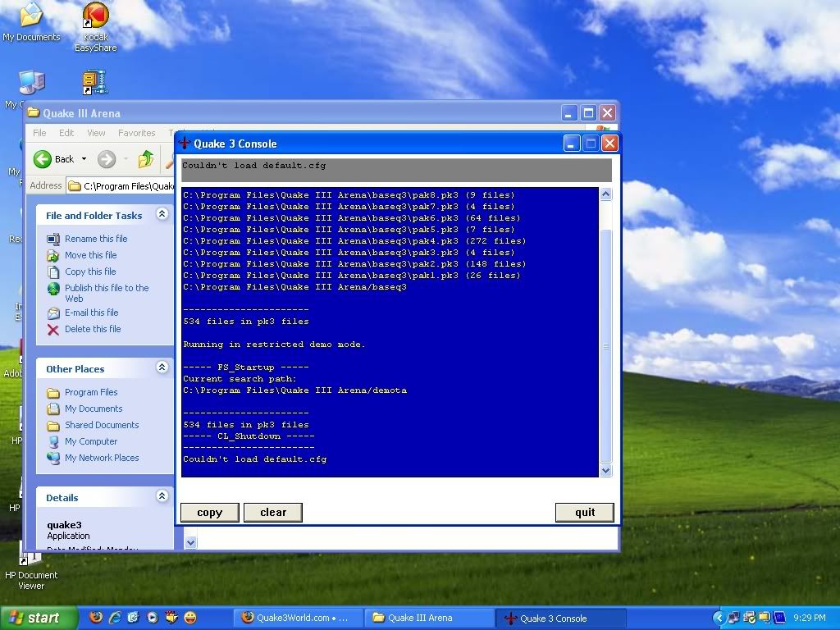Switch to Quake 3 Console taskbar button
840x630 pixels.
(x=559, y=618)
